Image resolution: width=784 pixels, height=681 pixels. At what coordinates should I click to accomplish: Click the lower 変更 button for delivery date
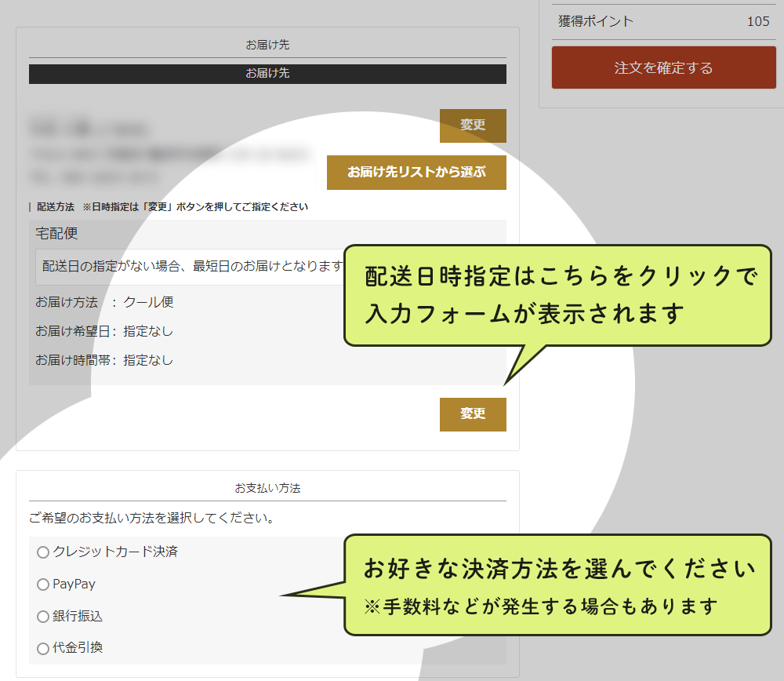(x=473, y=414)
